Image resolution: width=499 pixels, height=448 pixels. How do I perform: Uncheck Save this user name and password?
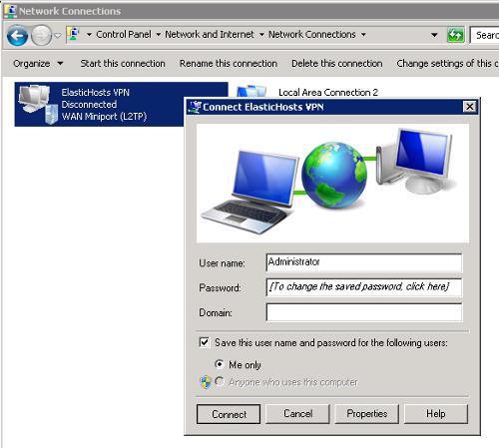coord(205,342)
